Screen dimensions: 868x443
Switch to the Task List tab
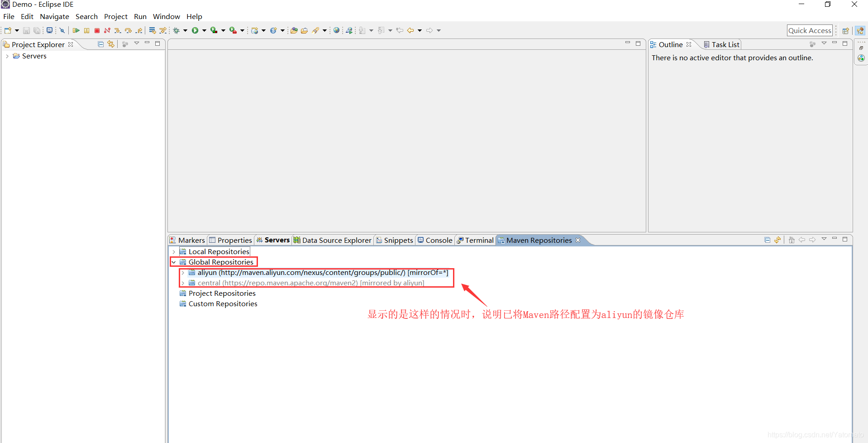click(721, 44)
